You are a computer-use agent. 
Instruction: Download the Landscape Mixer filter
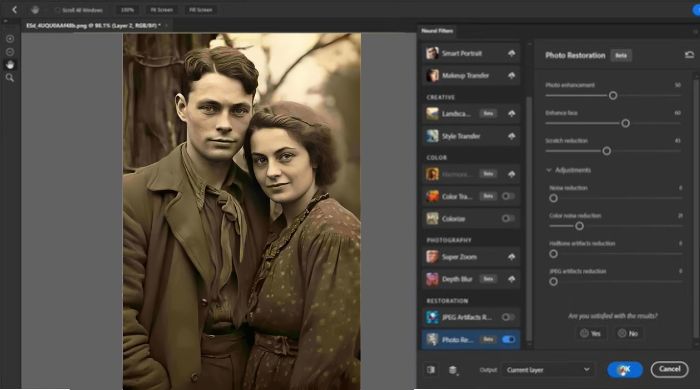(x=512, y=114)
